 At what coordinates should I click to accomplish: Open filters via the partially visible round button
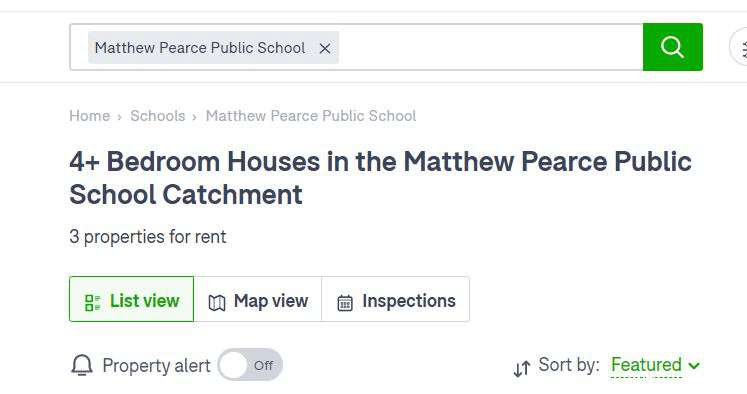(739, 48)
